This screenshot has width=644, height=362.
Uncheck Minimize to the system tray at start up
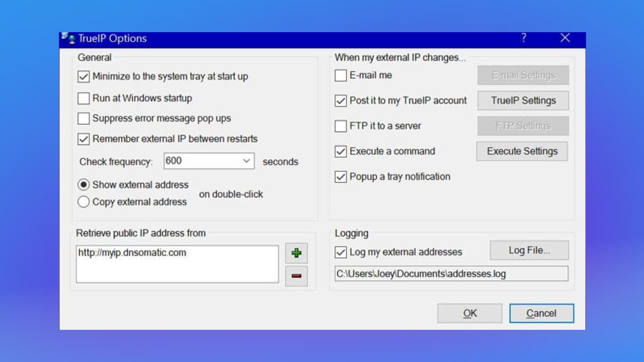click(x=84, y=77)
